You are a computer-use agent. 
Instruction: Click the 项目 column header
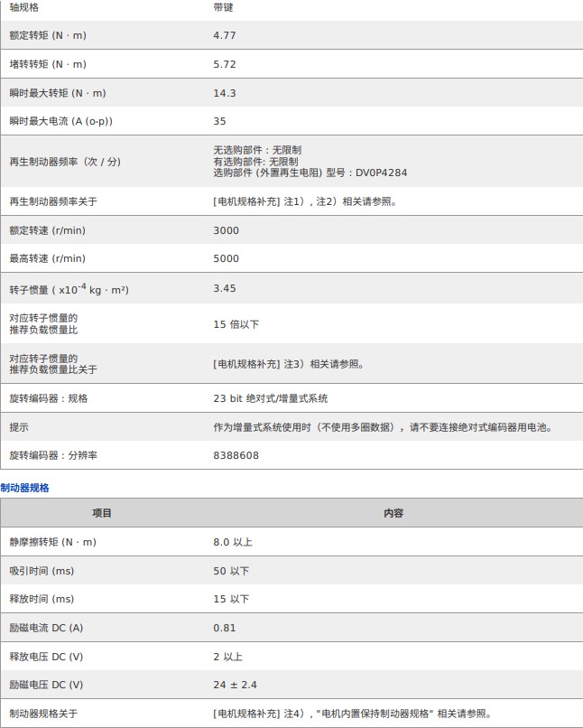coord(102,513)
